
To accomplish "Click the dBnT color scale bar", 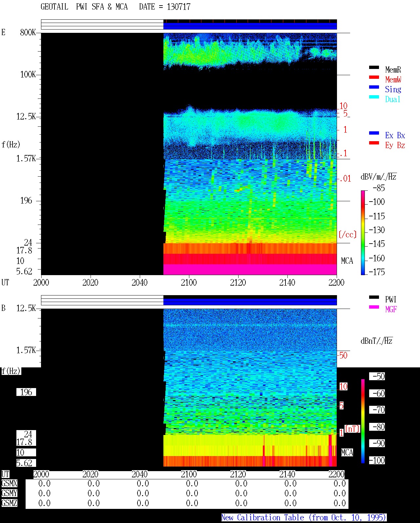I will (x=363, y=421).
